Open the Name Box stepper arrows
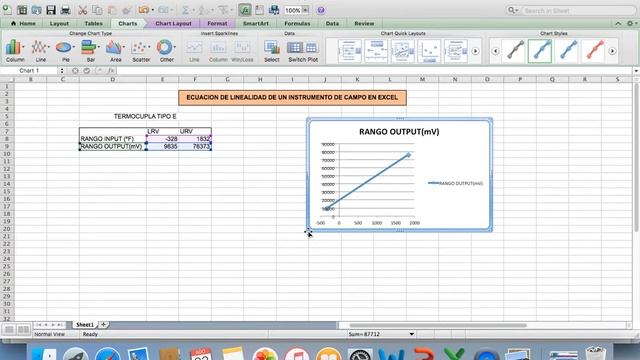 tap(62, 71)
